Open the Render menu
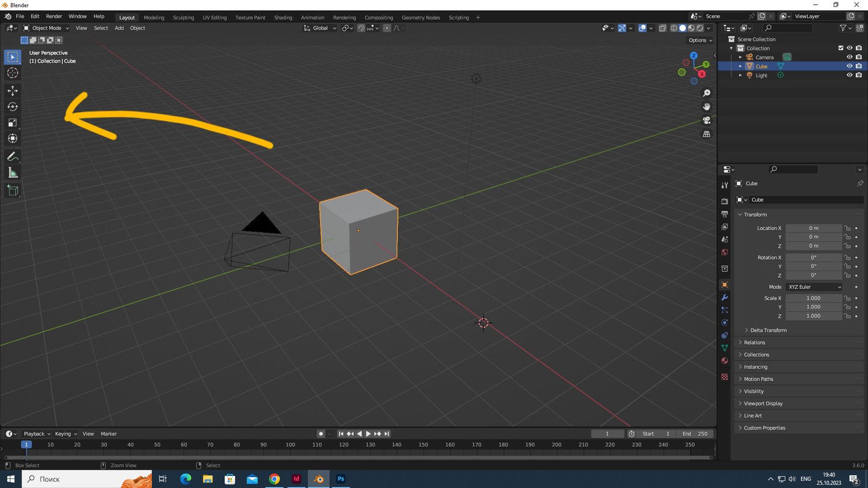Screen dimensions: 868x488 pos(54,16)
